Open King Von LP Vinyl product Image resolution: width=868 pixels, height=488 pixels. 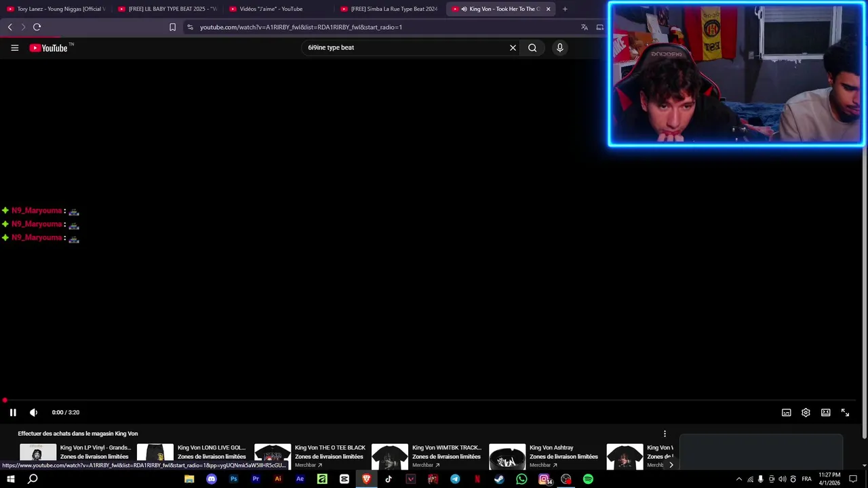pos(95,448)
